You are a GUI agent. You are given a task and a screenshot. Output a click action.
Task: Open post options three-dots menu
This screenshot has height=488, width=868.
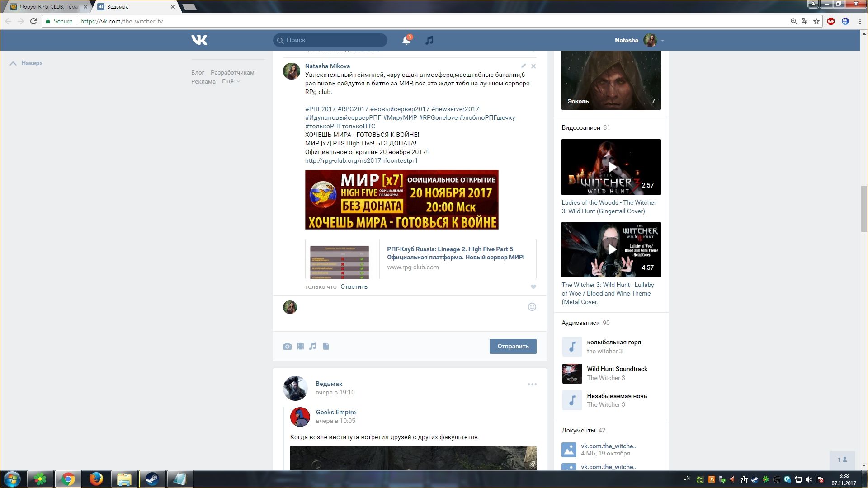pos(532,384)
